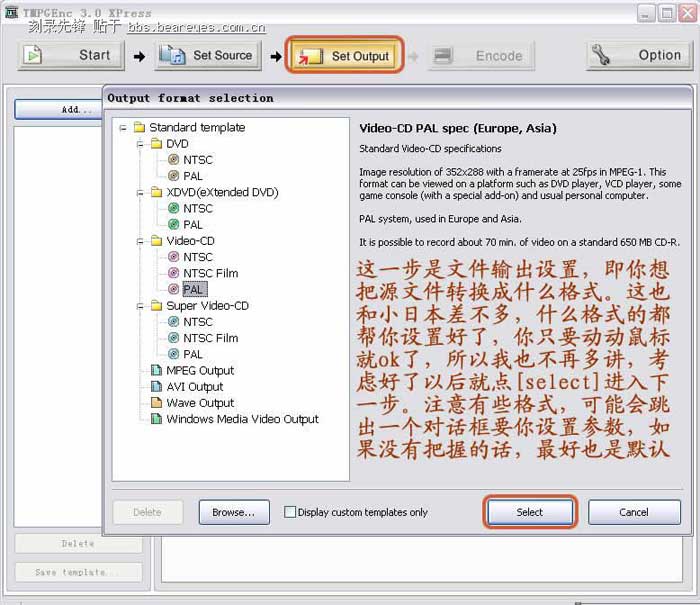
Task: Select Wave Output text label
Action: (200, 402)
